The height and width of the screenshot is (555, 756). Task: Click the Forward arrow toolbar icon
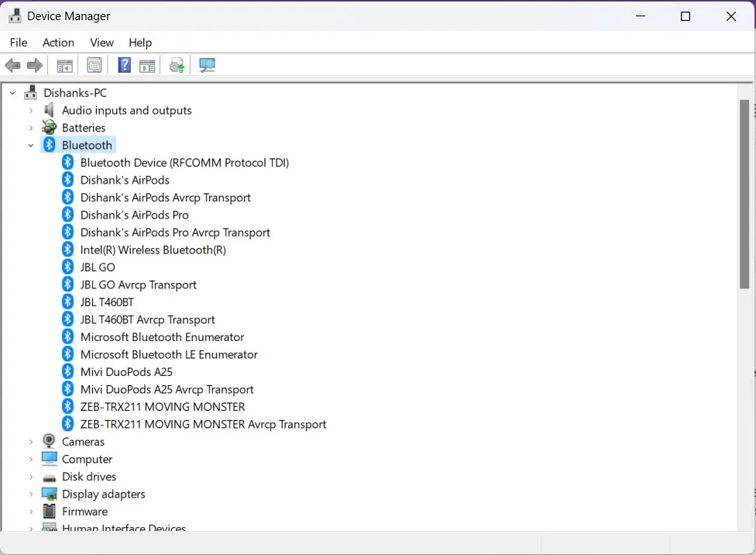tap(34, 65)
